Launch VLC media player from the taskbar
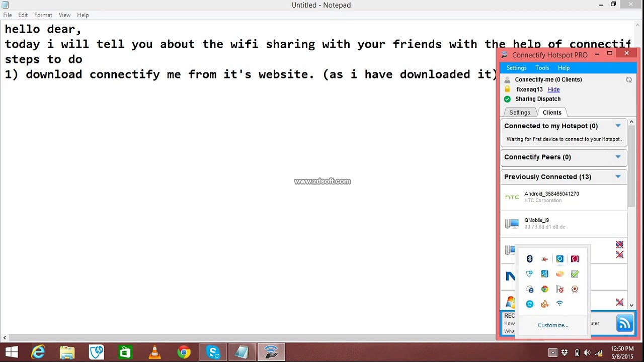 coord(154,352)
